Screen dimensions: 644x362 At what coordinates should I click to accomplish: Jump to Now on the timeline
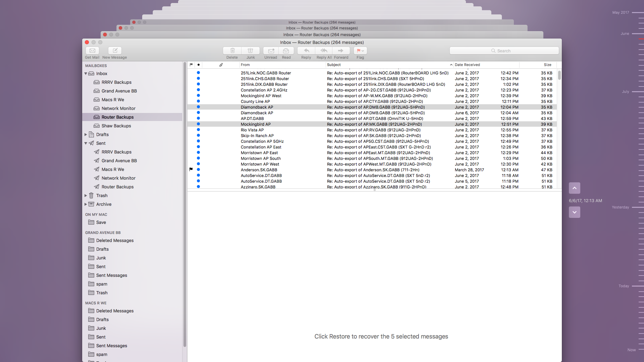pos(632,350)
